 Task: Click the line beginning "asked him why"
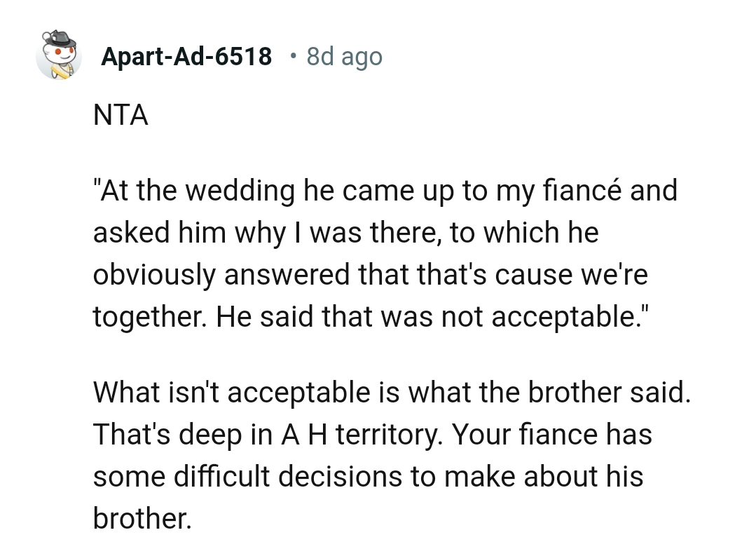tap(345, 233)
